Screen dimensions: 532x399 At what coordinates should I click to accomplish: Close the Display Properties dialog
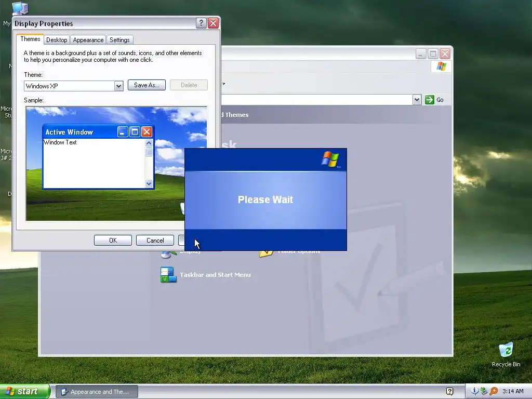(x=213, y=23)
